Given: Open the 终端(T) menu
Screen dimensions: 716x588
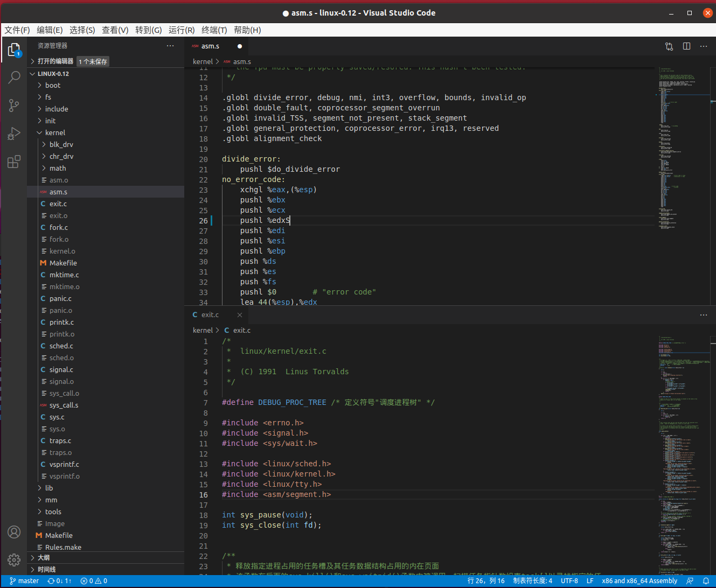Looking at the screenshot, I should 214,30.
